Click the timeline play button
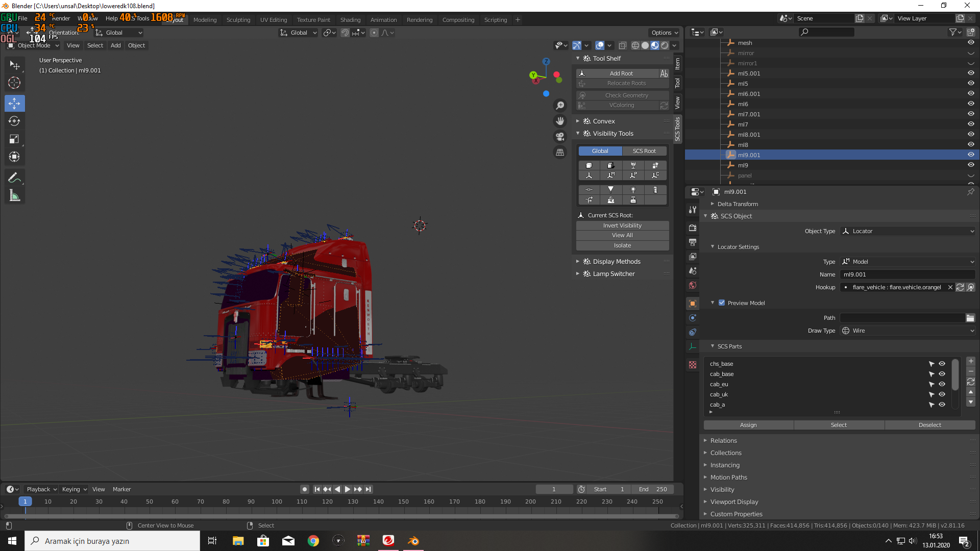Screen dimensions: 980x551 pos(348,489)
